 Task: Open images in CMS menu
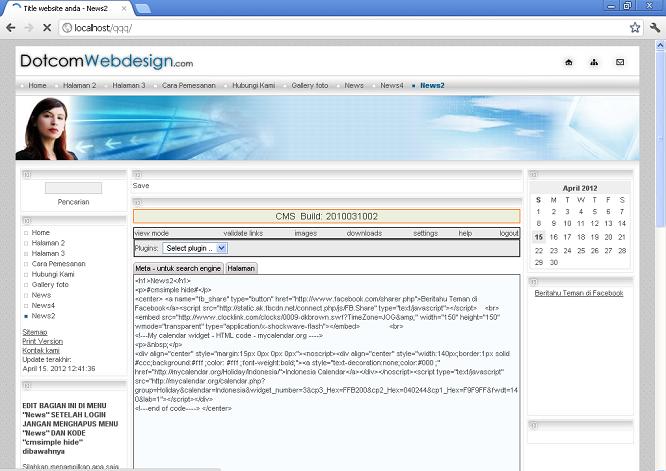(306, 233)
